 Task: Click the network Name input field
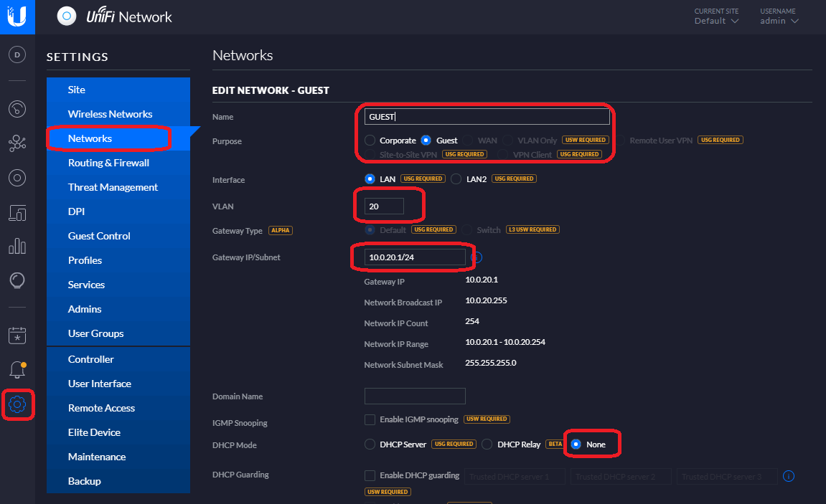(487, 117)
